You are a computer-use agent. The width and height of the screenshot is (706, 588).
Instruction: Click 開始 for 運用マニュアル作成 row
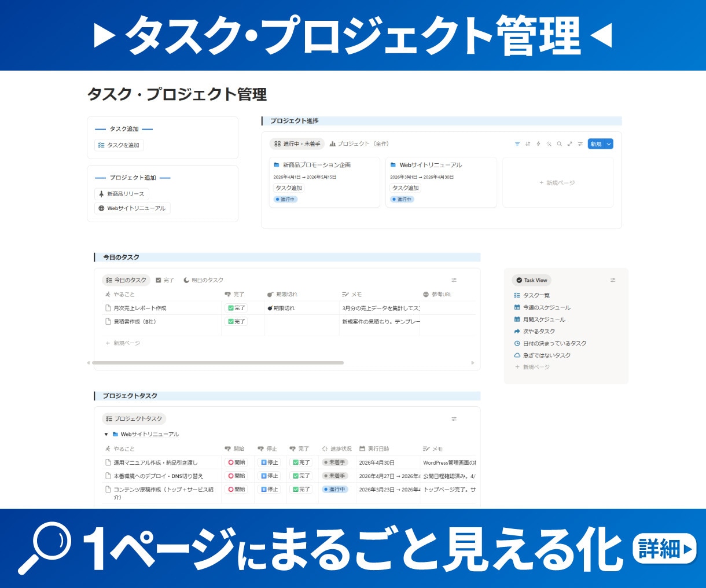236,462
